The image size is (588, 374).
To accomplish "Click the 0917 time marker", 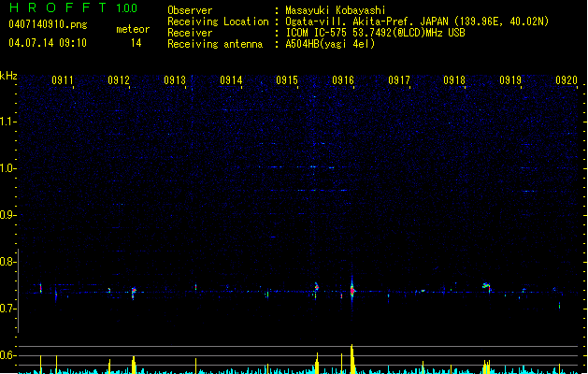I will point(399,80).
